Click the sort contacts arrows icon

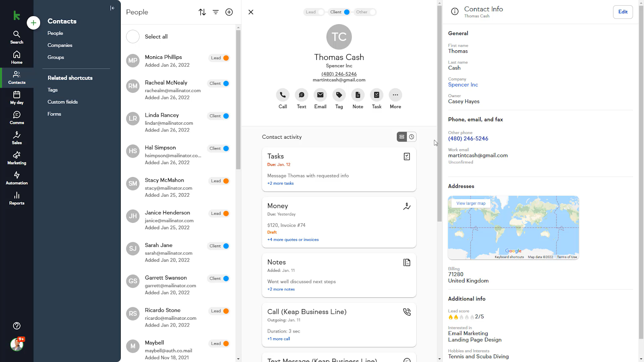[202, 12]
